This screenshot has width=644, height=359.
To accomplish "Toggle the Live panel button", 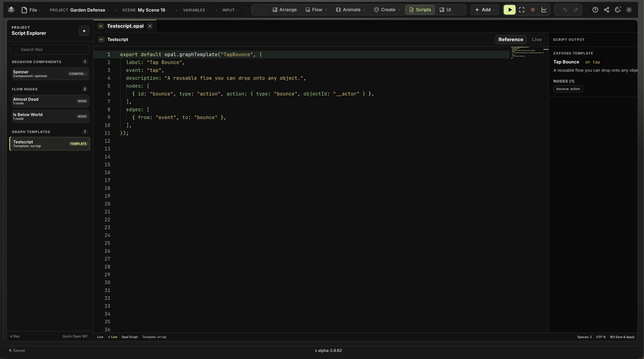I will click(x=536, y=39).
